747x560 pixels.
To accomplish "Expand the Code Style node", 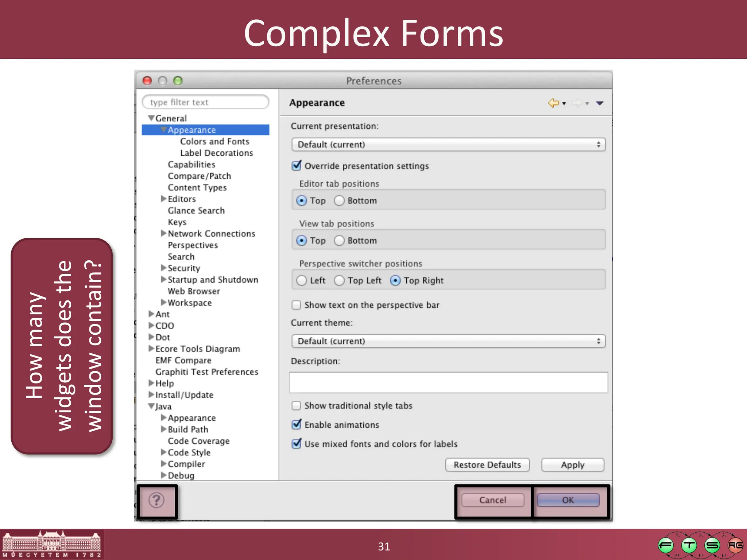I will coord(164,452).
